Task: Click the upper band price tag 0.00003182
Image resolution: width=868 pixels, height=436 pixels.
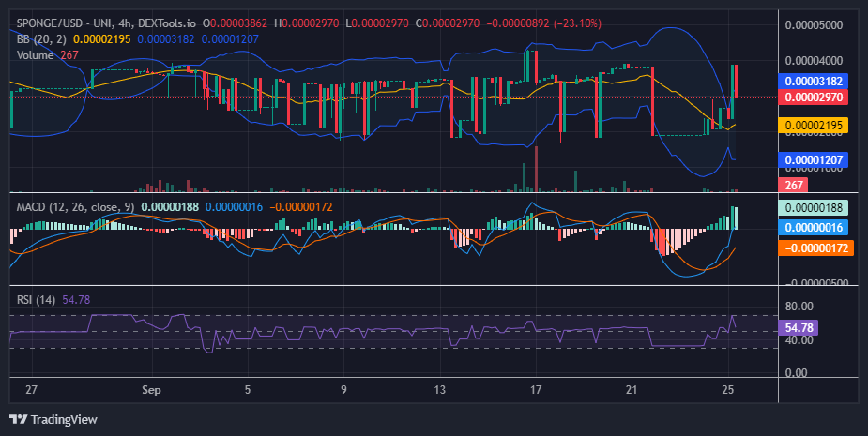Action: [814, 82]
